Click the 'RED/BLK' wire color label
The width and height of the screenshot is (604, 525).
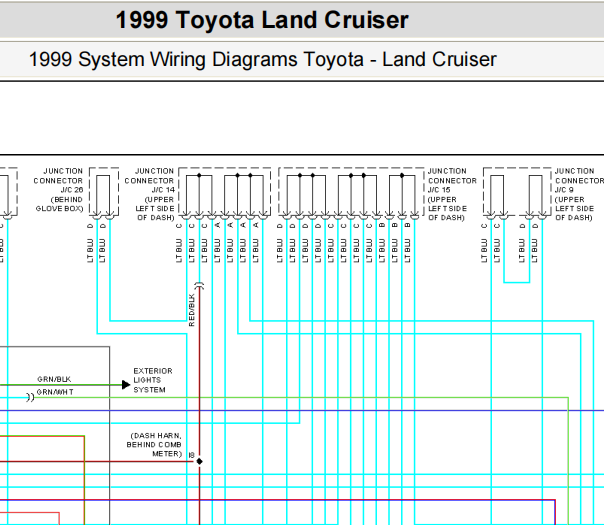(191, 310)
